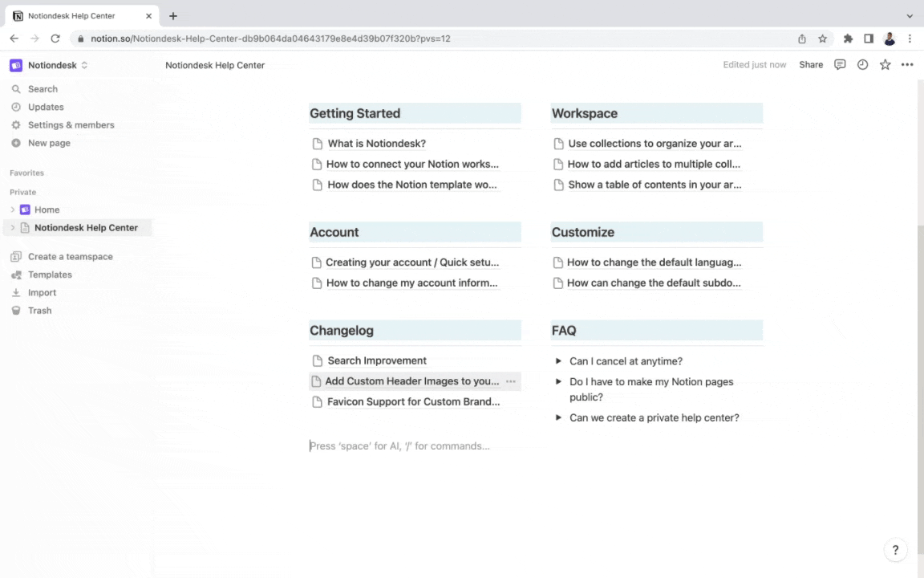Click the 'FAQ' heading

(563, 331)
